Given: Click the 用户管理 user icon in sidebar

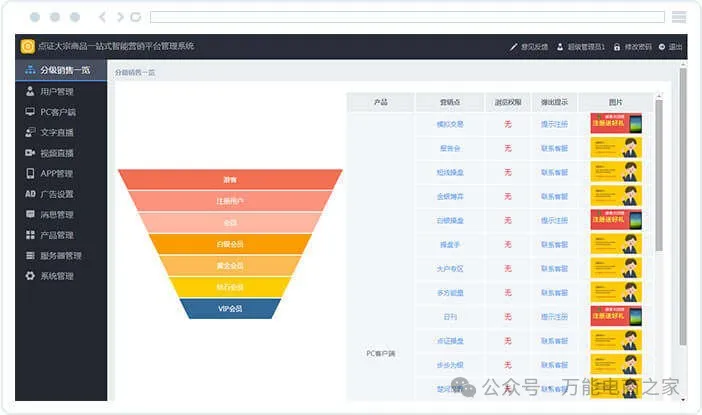Looking at the screenshot, I should [30, 91].
